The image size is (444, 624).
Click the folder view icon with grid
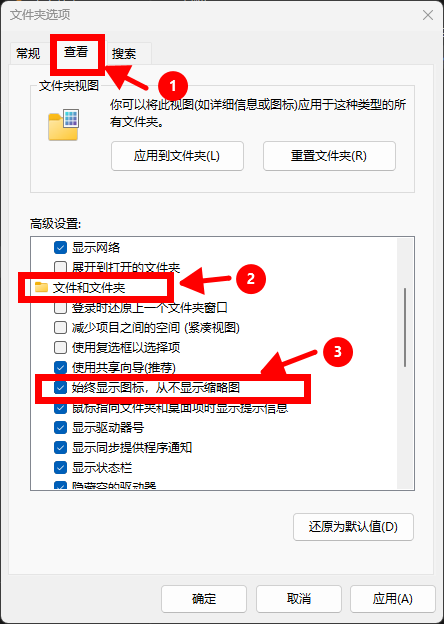64,125
